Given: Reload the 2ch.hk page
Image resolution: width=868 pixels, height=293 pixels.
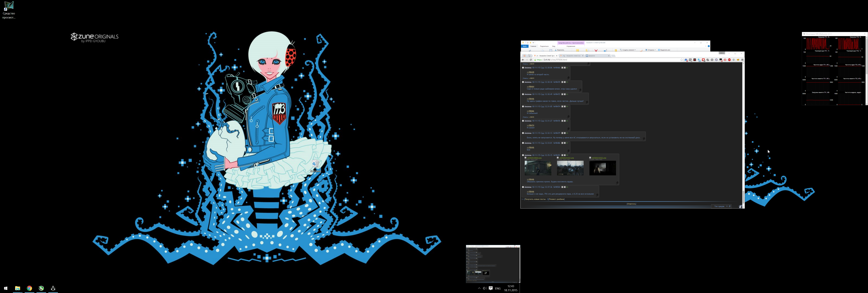Looking at the screenshot, I should [x=531, y=60].
